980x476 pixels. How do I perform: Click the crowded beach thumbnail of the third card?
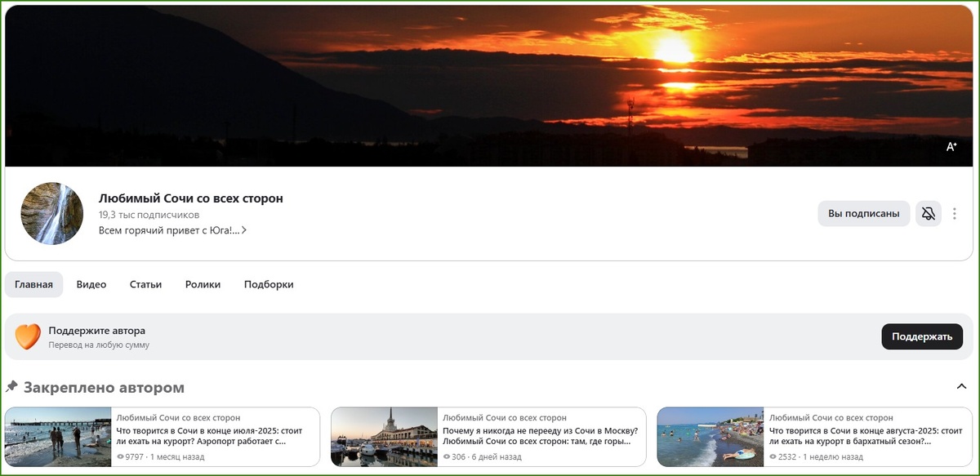point(710,437)
